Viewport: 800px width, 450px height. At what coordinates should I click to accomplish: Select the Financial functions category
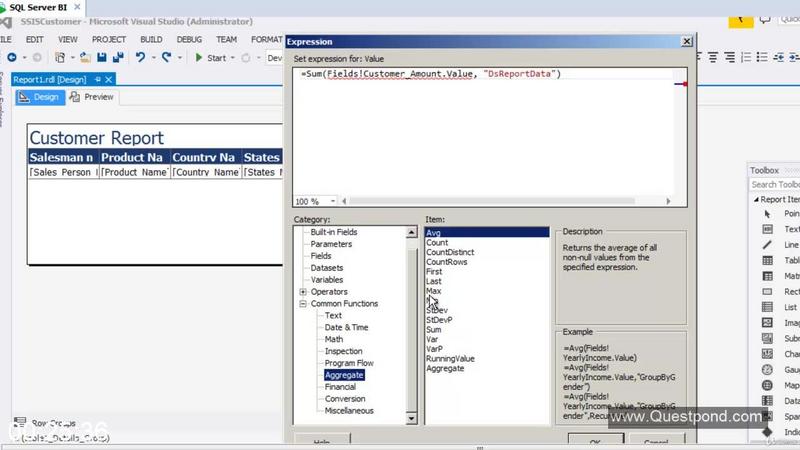tap(340, 387)
